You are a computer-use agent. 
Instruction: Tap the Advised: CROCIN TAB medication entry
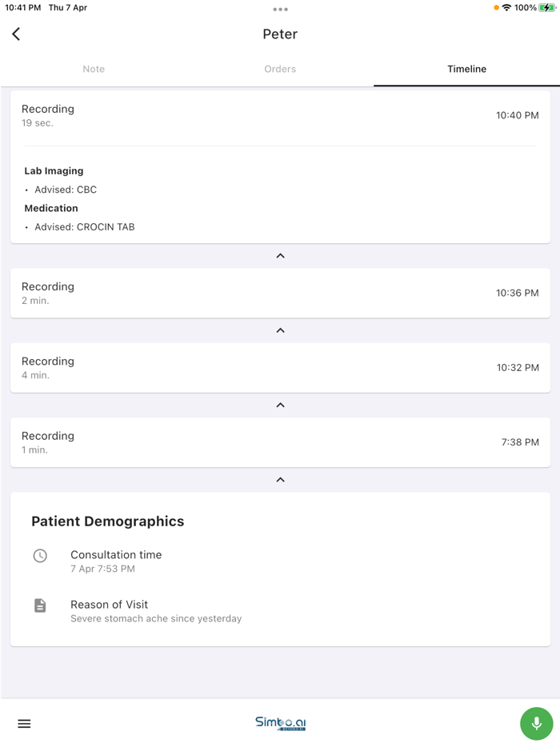tap(84, 227)
